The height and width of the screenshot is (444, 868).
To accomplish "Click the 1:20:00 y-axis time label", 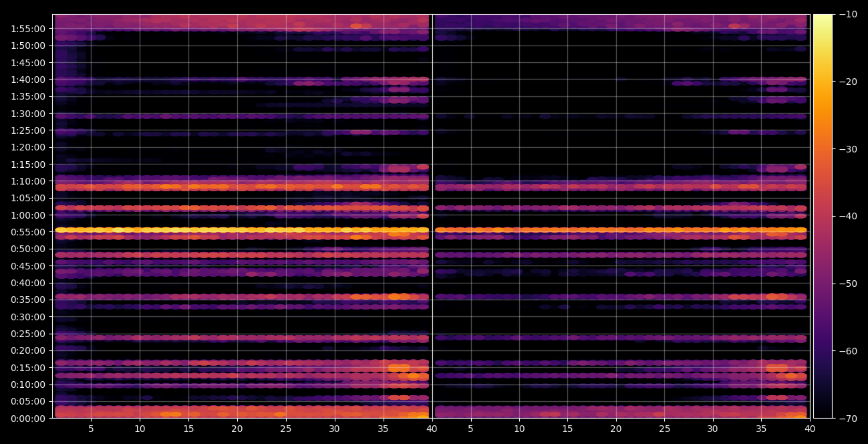I will 28,147.
